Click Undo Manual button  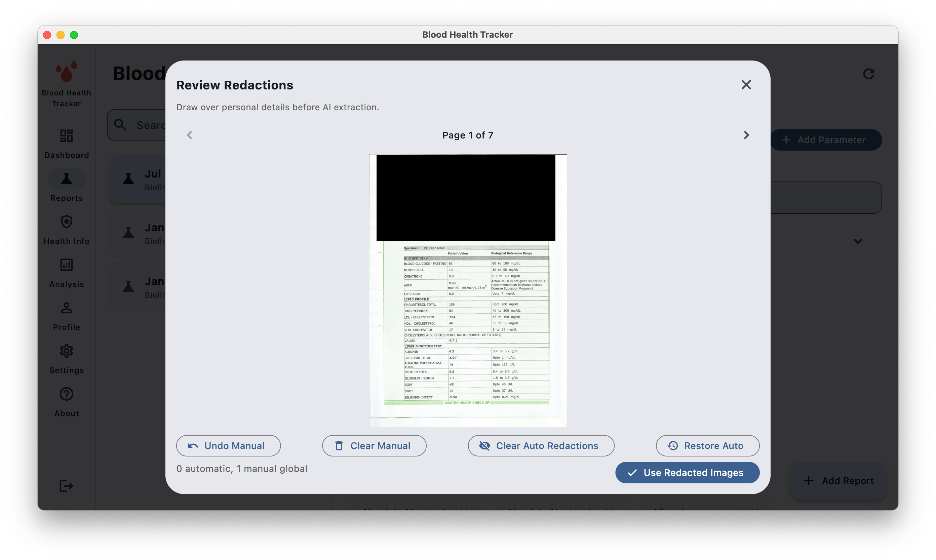pos(228,446)
